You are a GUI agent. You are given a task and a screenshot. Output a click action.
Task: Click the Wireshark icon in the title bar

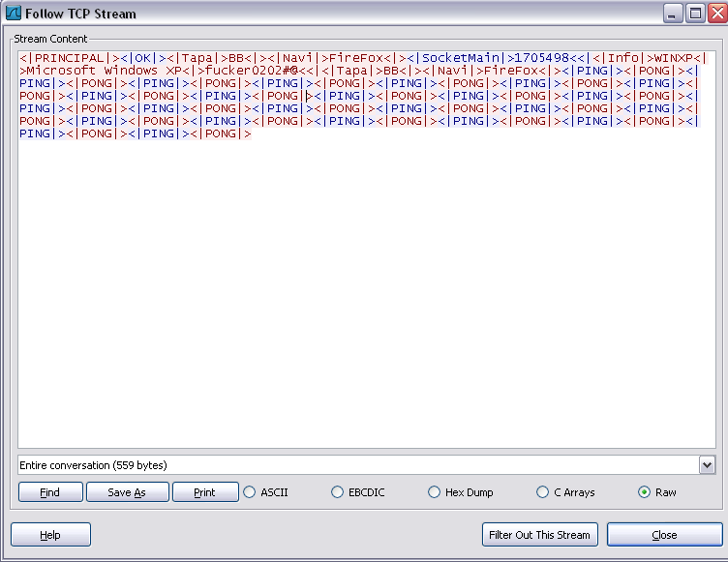click(x=13, y=13)
